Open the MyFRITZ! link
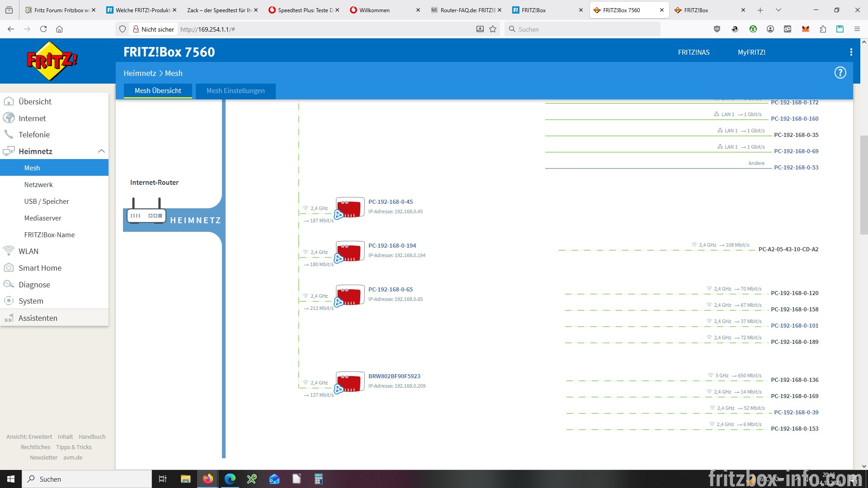The height and width of the screenshot is (488, 868). pos(751,52)
